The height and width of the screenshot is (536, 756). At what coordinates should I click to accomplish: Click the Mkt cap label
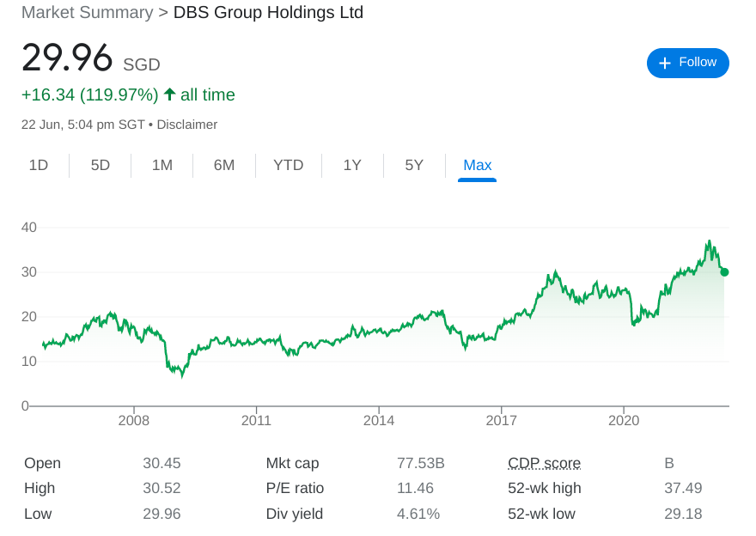pos(292,463)
